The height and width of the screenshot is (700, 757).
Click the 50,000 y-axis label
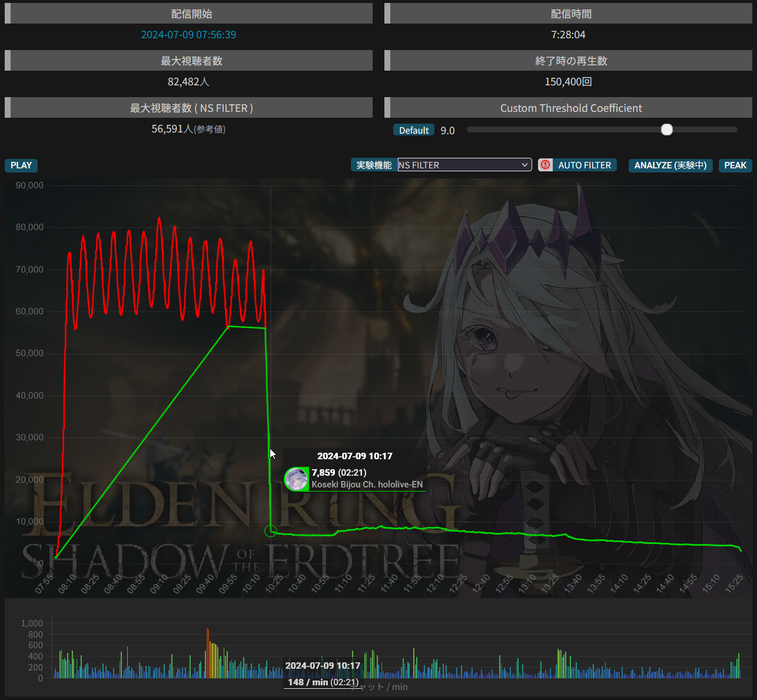(x=29, y=353)
